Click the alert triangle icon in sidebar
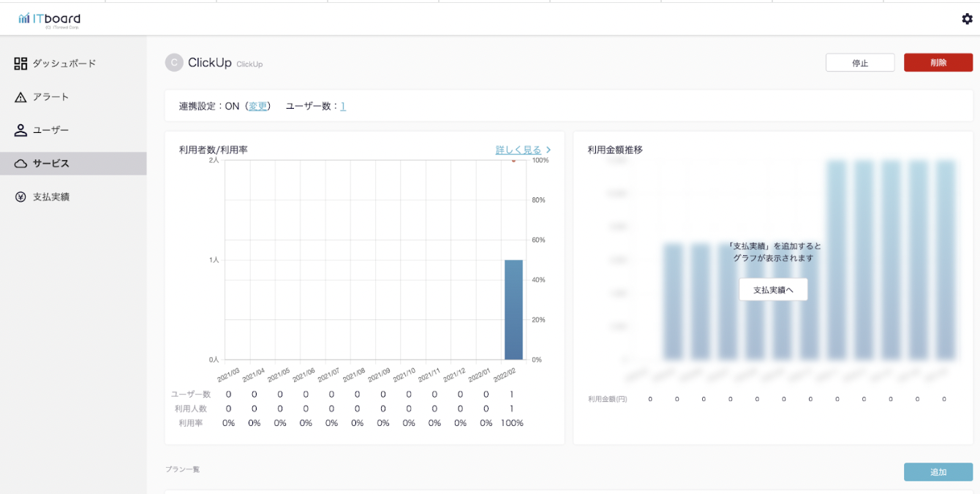Screen dimensions: 980x494 pyautogui.click(x=20, y=97)
